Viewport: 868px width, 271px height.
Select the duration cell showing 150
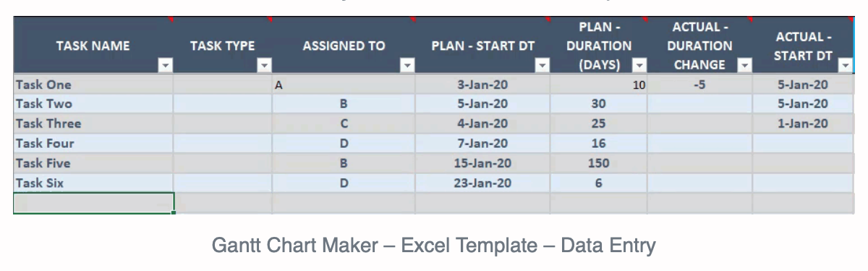(x=599, y=164)
